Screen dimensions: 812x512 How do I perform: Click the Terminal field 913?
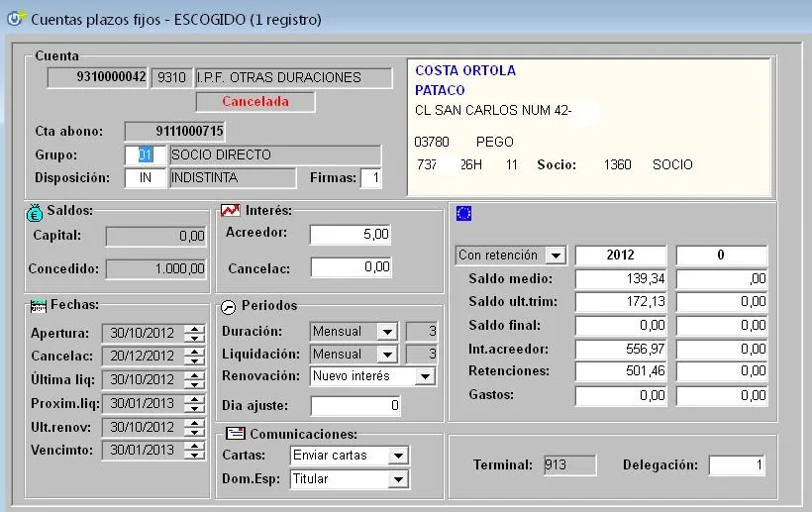[569, 464]
